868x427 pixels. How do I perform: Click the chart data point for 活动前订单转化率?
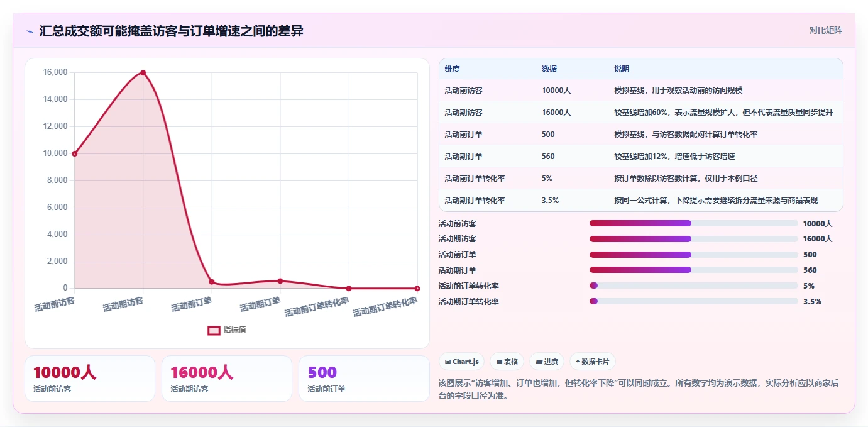click(x=349, y=288)
